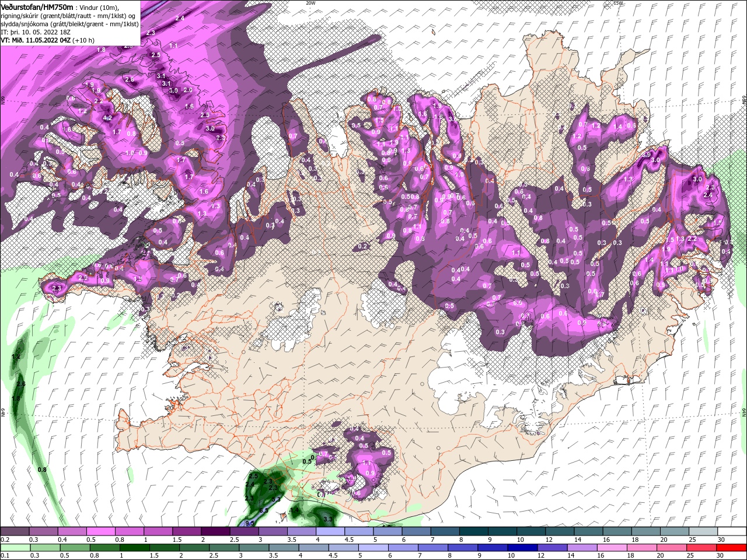Click the "6.5" rain value on the map

263,510
